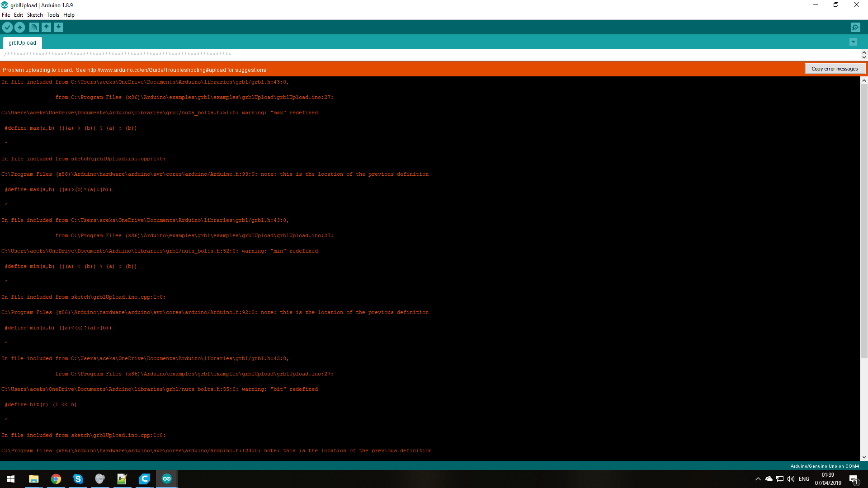
Task: Open the sketch tab dropdown menu
Action: click(853, 42)
